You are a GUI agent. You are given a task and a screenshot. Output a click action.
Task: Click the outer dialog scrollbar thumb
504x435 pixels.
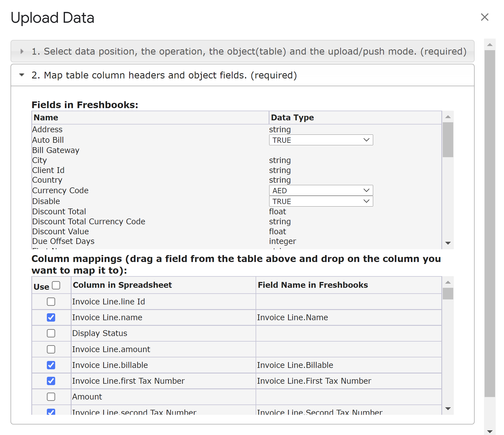tap(490, 223)
